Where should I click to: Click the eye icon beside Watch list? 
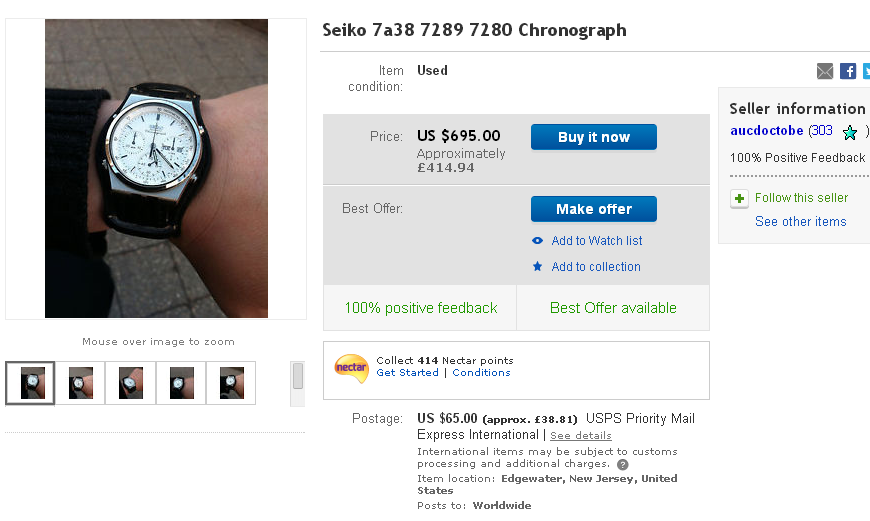538,241
